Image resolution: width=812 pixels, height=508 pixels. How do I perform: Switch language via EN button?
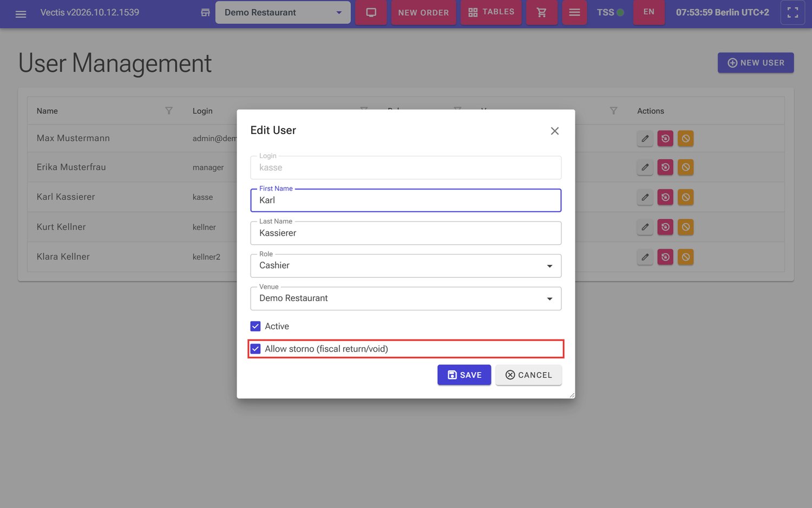click(x=649, y=12)
